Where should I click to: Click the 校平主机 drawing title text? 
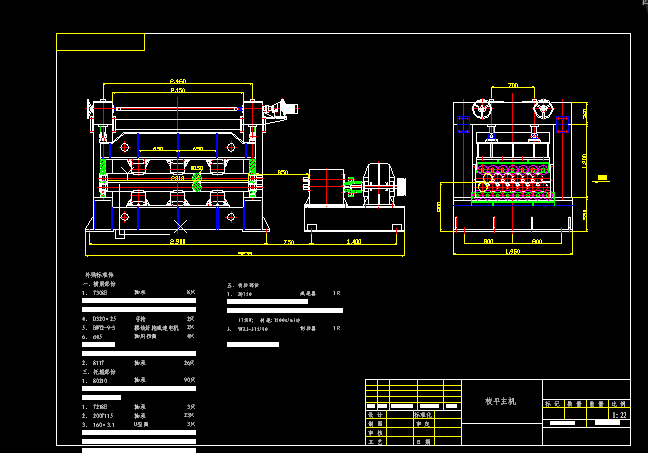coord(500,401)
